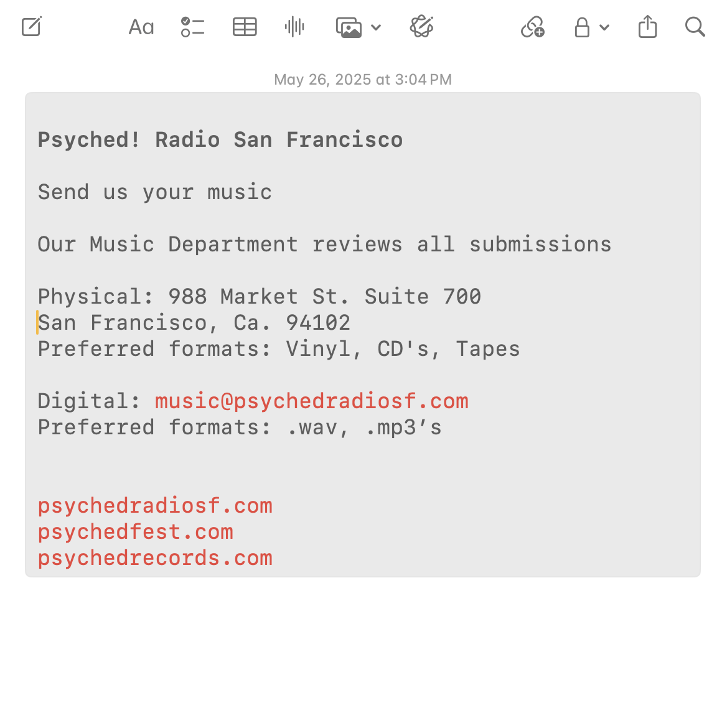Viewport: 727px width, 728px height.
Task: Search notes with the magnifying glass
Action: pos(695,27)
